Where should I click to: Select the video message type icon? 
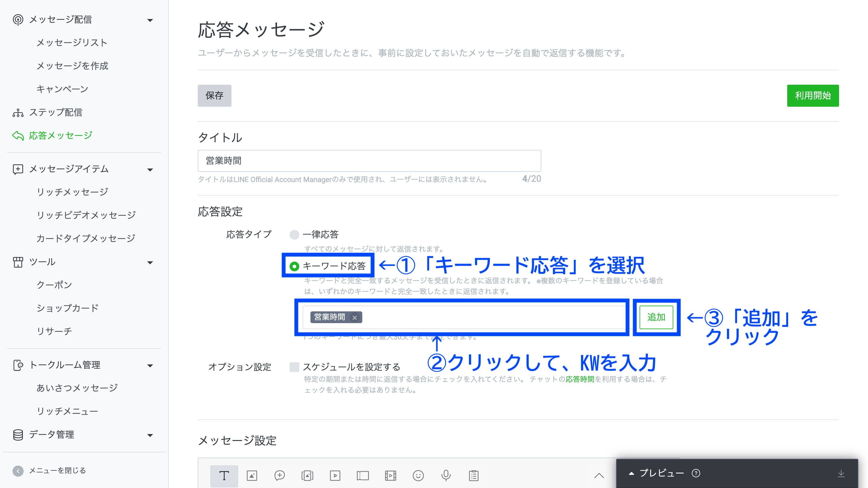click(335, 476)
